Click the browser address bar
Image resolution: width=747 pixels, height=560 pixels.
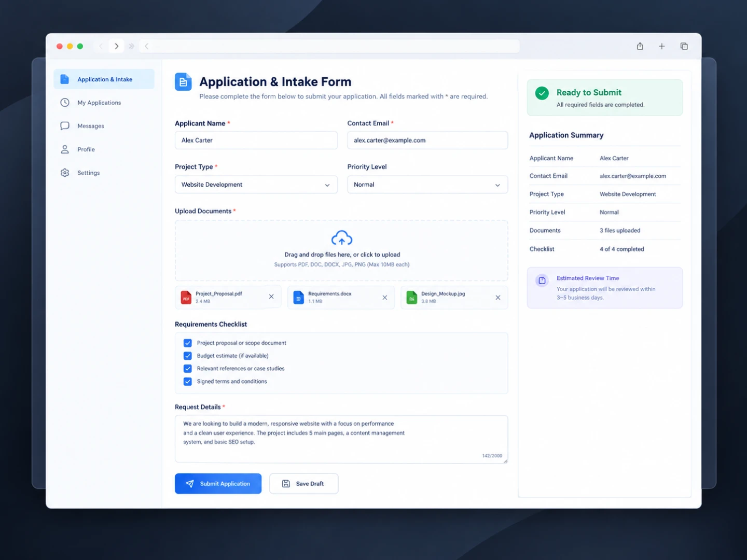click(329, 46)
